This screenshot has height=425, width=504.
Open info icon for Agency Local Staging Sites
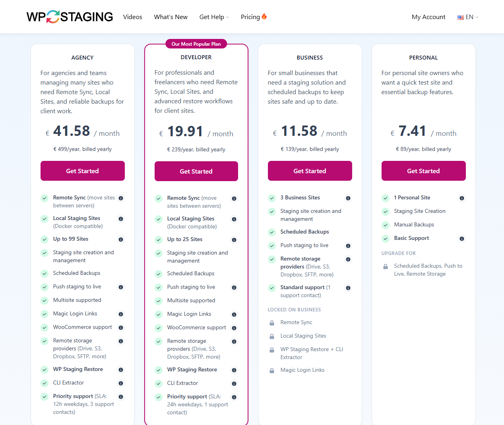121,219
